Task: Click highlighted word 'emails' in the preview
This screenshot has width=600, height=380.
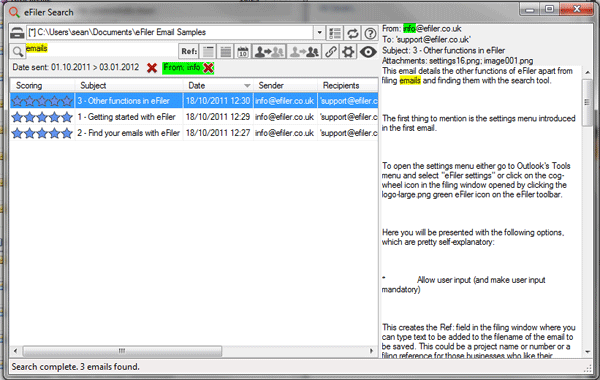Action: 410,80
